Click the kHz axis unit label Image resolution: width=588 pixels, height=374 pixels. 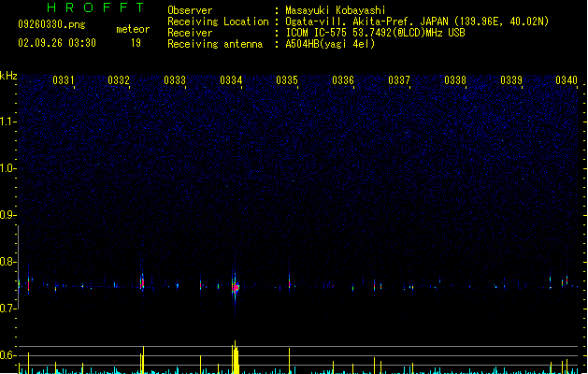pos(8,76)
